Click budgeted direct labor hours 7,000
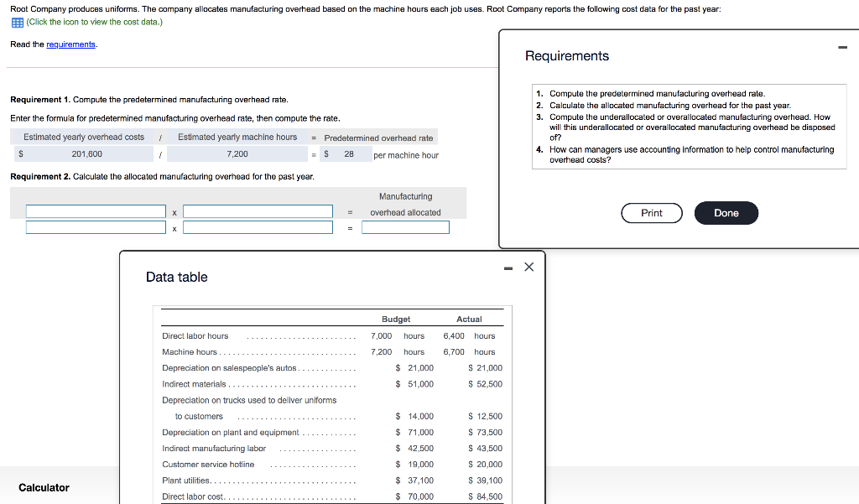The width and height of the screenshot is (859, 504). (382, 335)
